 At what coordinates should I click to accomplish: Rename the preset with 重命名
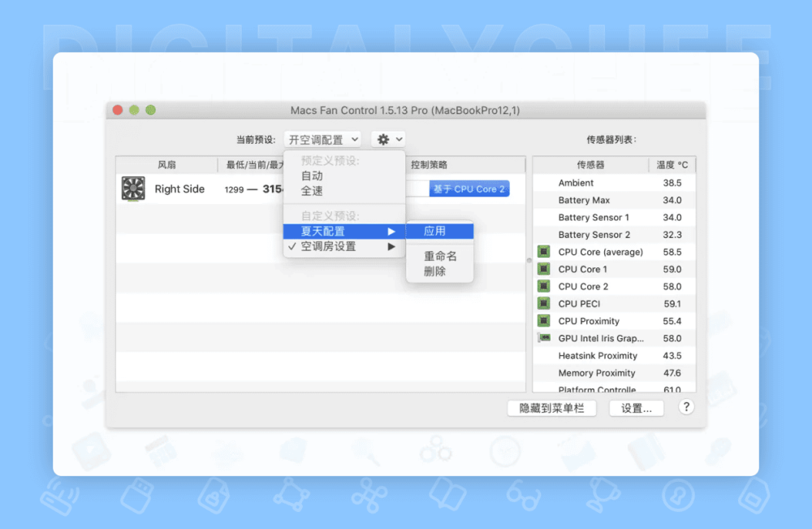[439, 256]
